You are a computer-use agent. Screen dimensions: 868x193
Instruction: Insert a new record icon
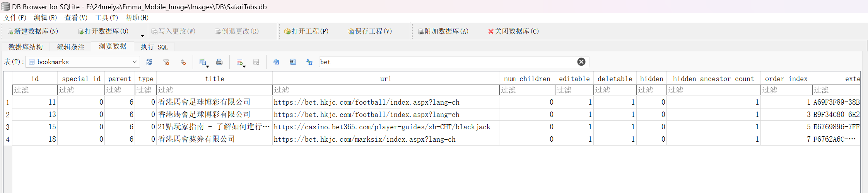pyautogui.click(x=239, y=62)
